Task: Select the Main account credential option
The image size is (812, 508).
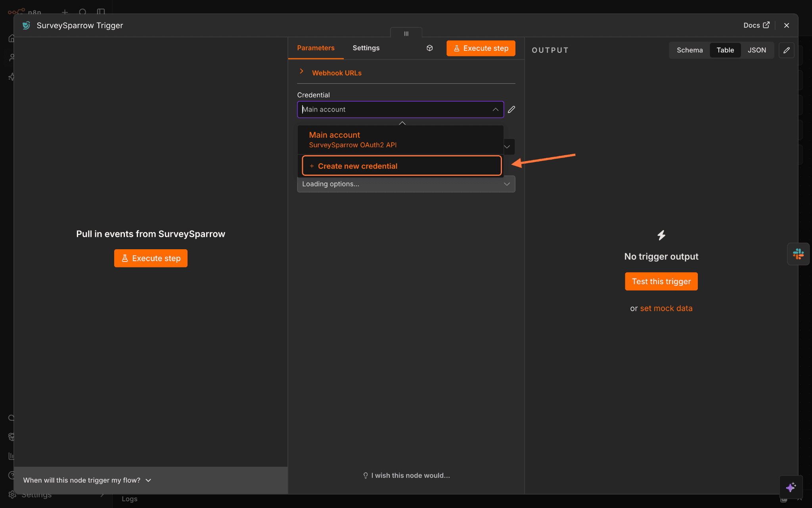Action: (400, 140)
